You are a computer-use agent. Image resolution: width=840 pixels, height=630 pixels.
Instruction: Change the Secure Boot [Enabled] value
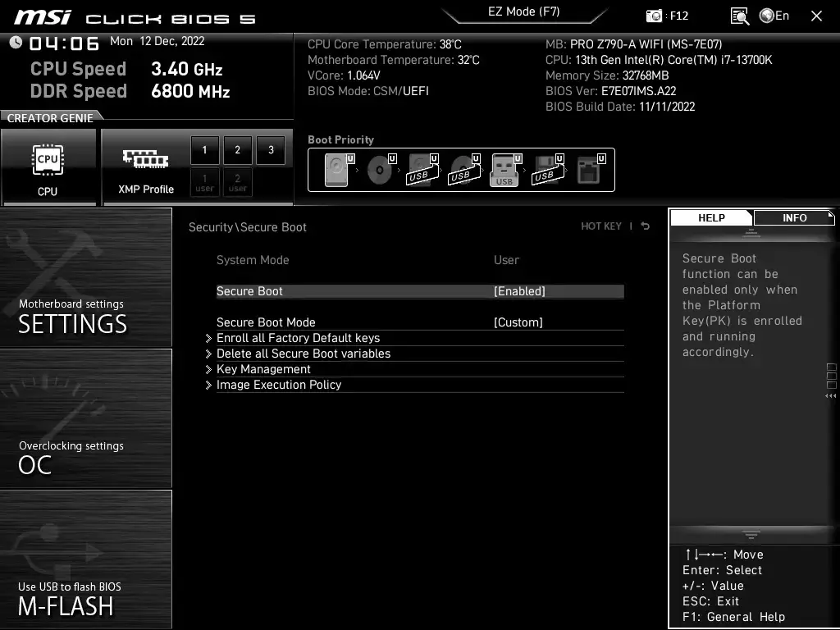pyautogui.click(x=519, y=291)
